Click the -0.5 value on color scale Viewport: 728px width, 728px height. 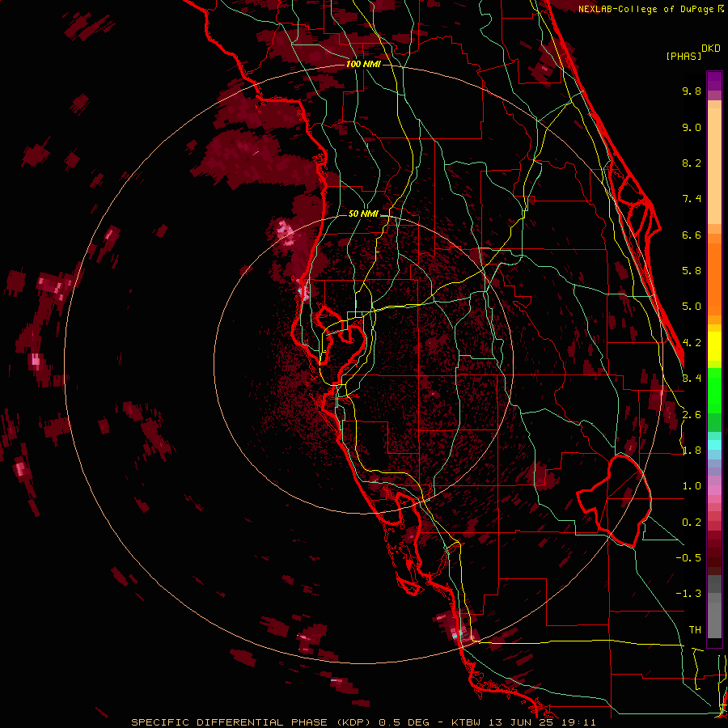click(688, 558)
